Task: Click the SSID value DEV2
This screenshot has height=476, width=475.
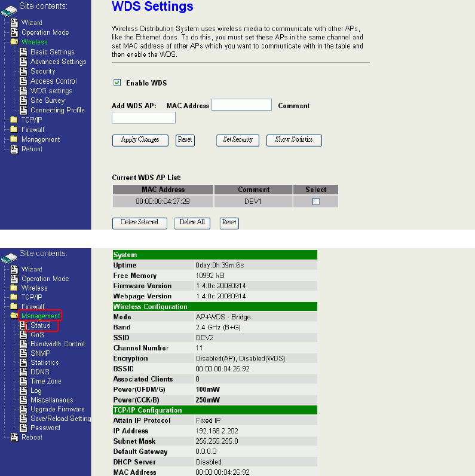Action: pos(204,338)
